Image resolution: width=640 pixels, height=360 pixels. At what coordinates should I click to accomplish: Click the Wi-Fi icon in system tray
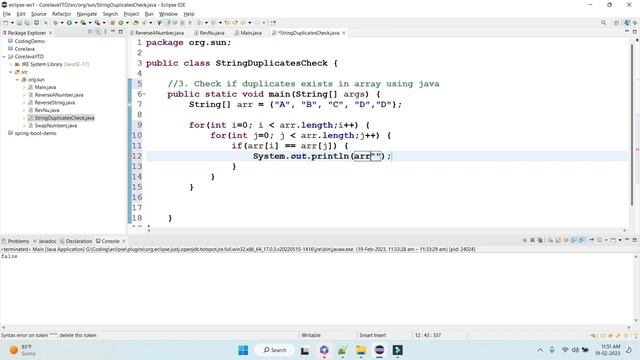(x=565, y=350)
